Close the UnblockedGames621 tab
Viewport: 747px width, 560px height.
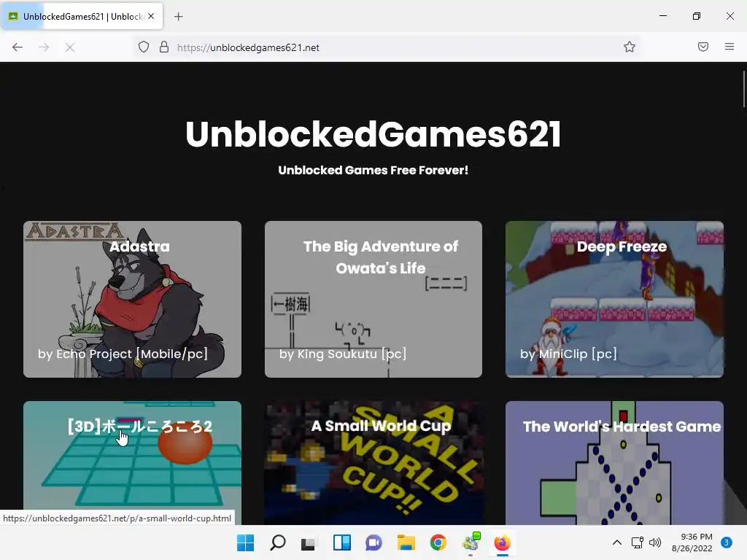pyautogui.click(x=151, y=16)
